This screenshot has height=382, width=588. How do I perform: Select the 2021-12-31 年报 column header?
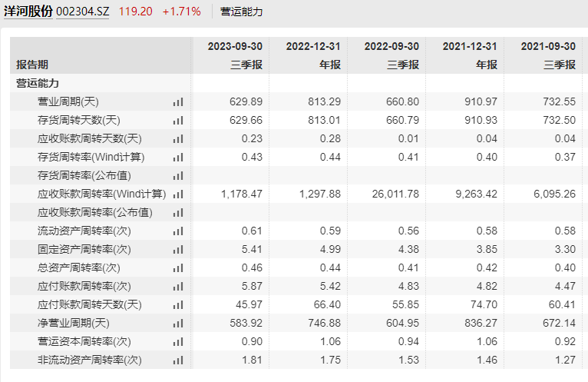465,55
